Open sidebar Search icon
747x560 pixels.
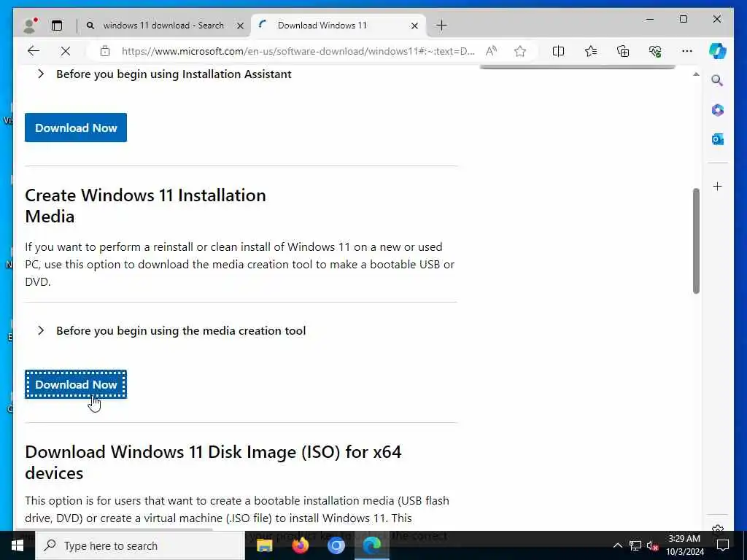[x=718, y=80]
